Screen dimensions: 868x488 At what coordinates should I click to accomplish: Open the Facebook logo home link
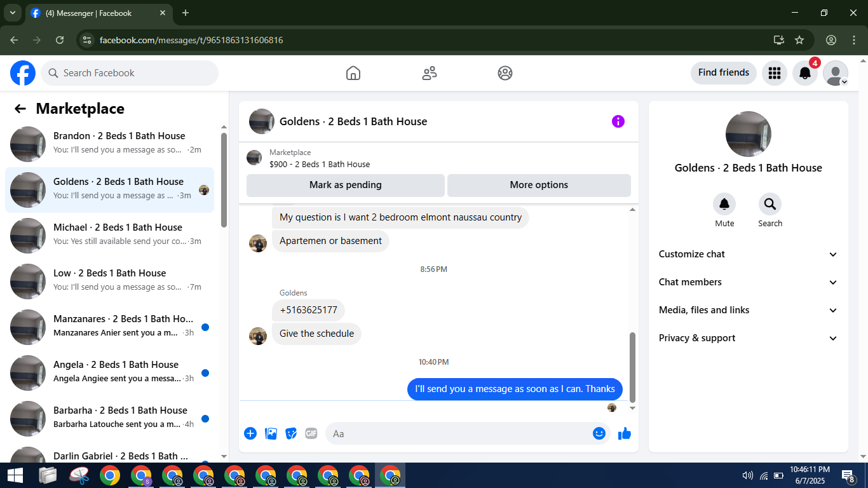click(x=23, y=73)
